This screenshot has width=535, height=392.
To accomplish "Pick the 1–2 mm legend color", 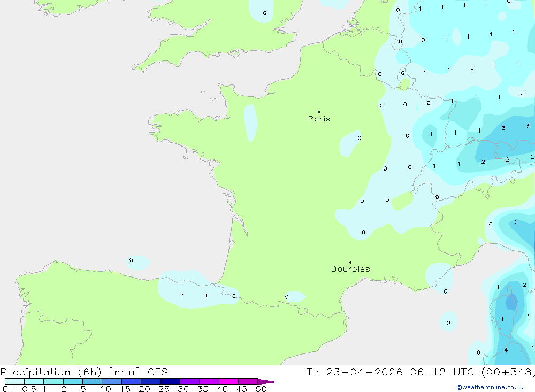I will (x=53, y=381).
